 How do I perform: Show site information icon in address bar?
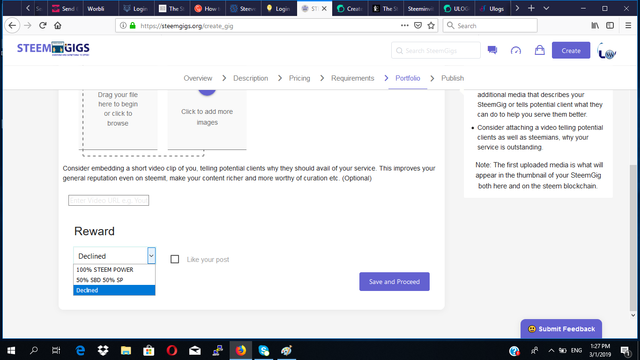pos(123,25)
